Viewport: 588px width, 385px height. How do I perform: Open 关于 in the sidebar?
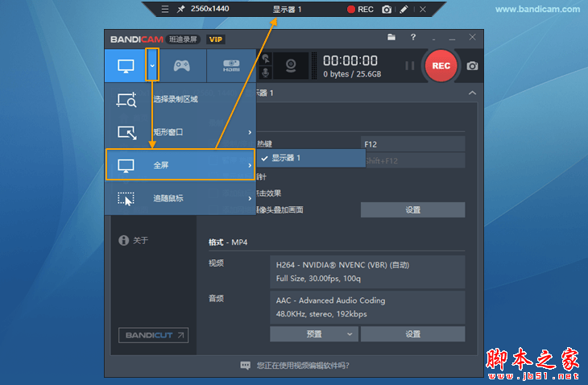click(134, 240)
